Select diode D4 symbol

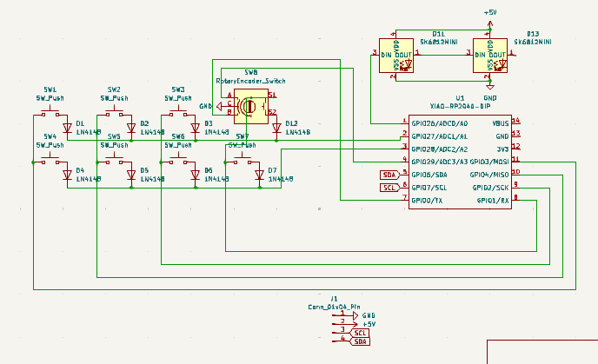coord(67,175)
